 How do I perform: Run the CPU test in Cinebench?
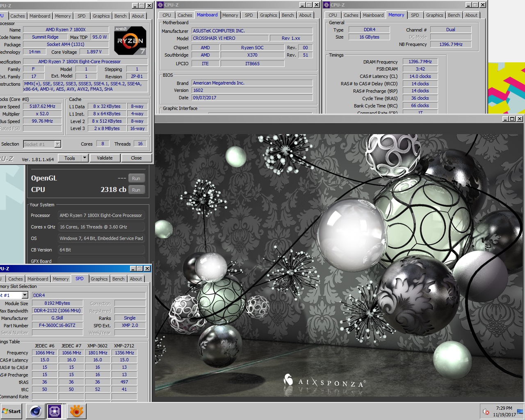(x=136, y=190)
